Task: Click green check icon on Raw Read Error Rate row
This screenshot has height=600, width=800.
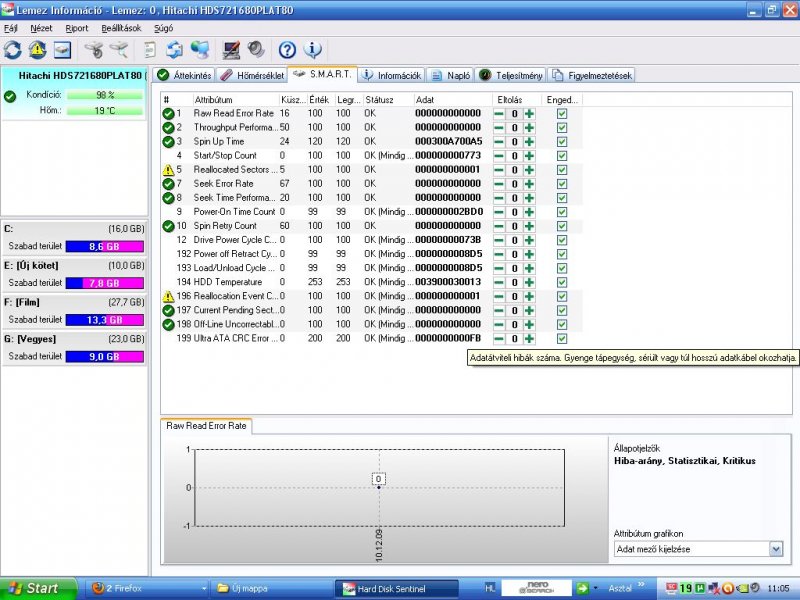Action: (x=168, y=114)
